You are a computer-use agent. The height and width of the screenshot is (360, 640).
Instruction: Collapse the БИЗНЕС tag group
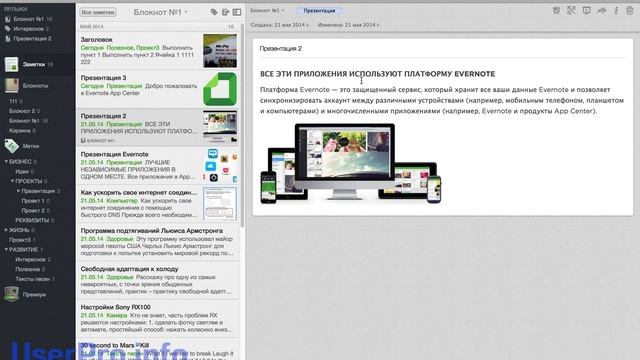click(6, 162)
